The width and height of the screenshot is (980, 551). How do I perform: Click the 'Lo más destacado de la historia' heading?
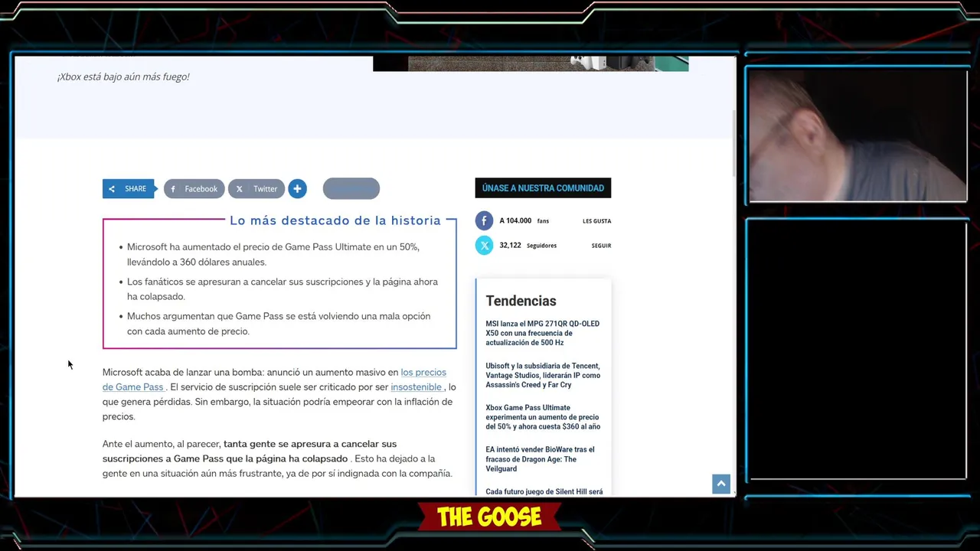[335, 220]
